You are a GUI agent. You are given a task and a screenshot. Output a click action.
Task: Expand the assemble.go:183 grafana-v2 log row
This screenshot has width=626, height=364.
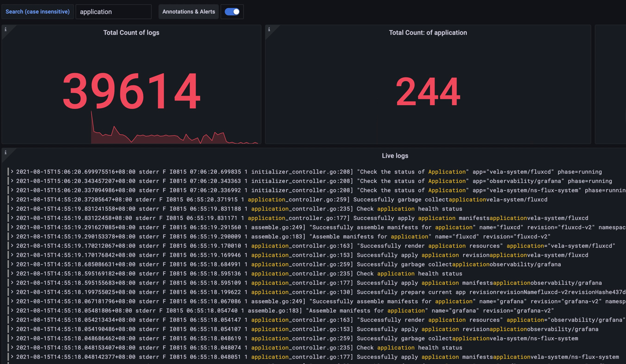click(12, 311)
